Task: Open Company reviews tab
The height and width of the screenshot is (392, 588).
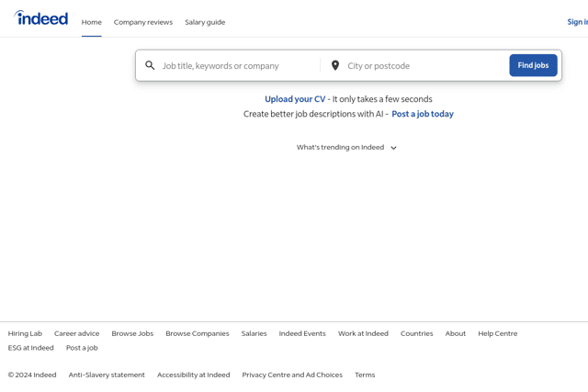Action: (143, 22)
